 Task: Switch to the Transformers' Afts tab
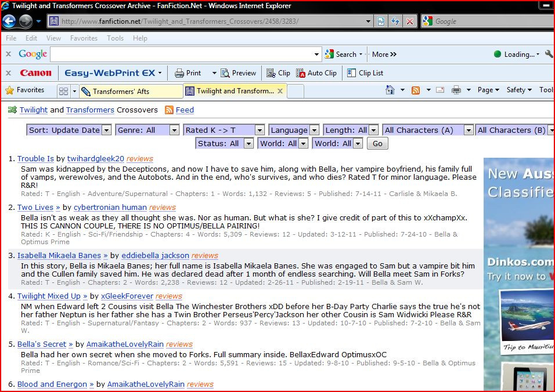coord(131,91)
